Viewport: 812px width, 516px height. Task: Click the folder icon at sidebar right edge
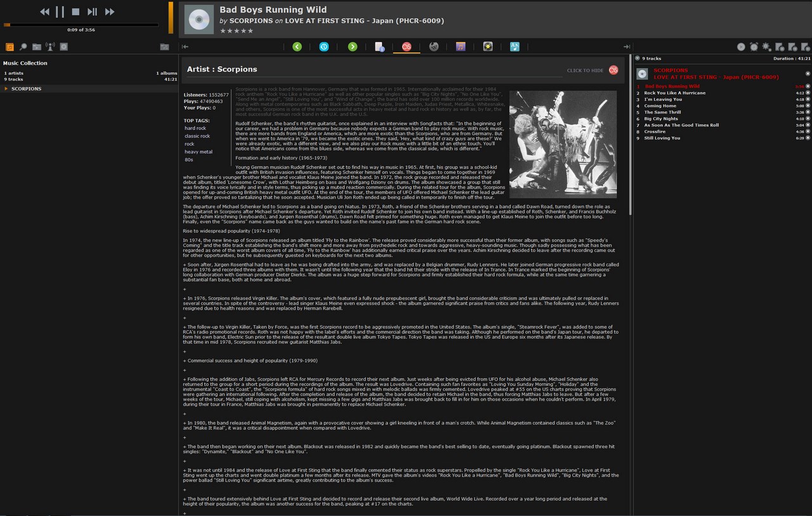point(164,47)
